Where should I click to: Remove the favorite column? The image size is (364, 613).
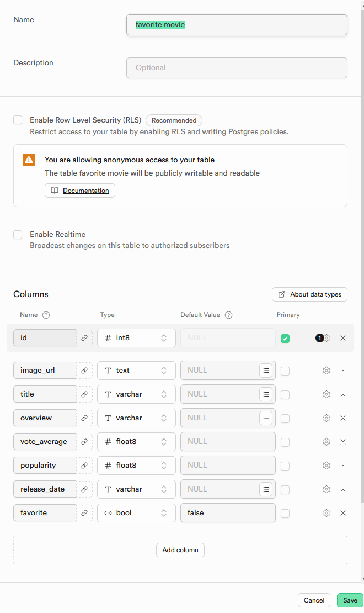tap(343, 513)
